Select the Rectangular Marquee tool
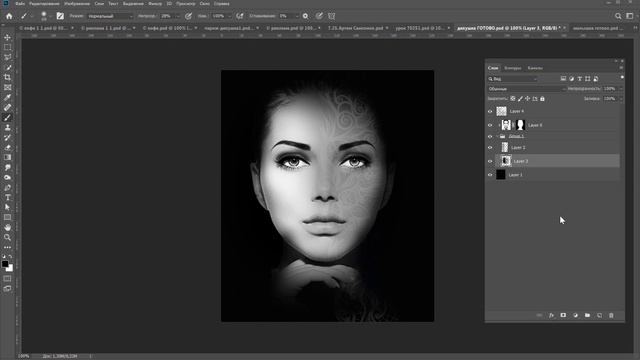This screenshot has width=640, height=360. 7,47
